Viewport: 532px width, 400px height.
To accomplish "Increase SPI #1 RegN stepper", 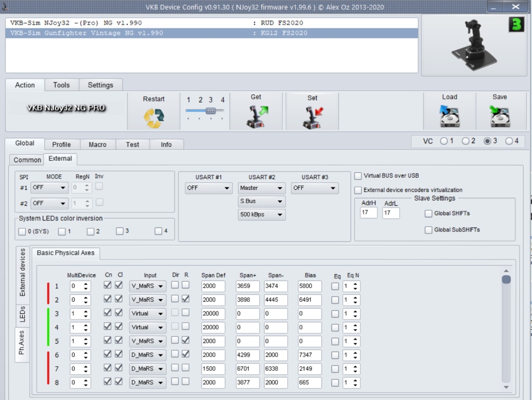I will (87, 185).
